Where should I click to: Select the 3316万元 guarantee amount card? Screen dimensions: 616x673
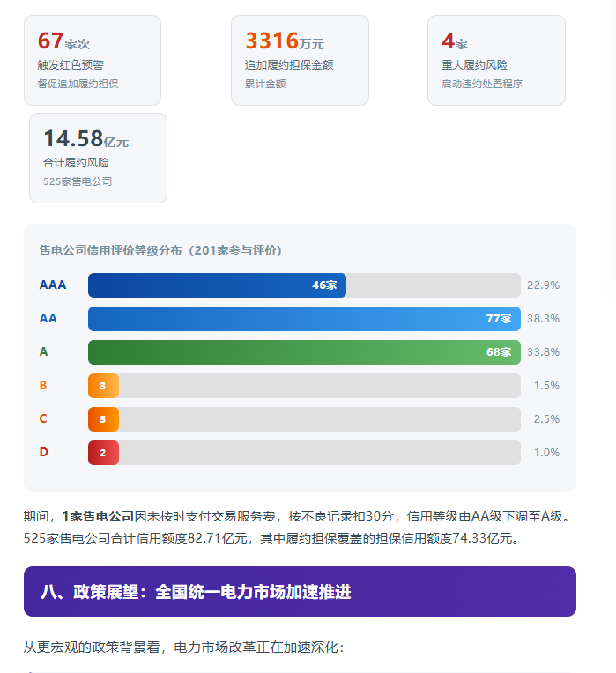coord(300,60)
